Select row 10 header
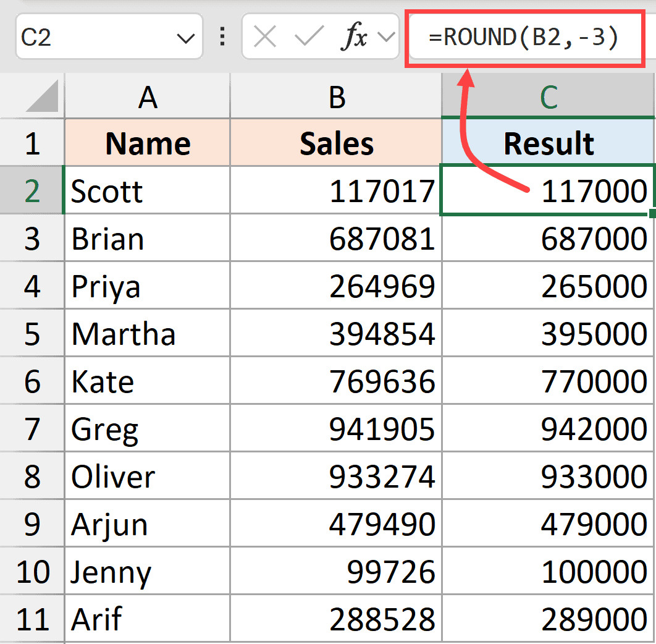656x644 pixels. point(32,573)
